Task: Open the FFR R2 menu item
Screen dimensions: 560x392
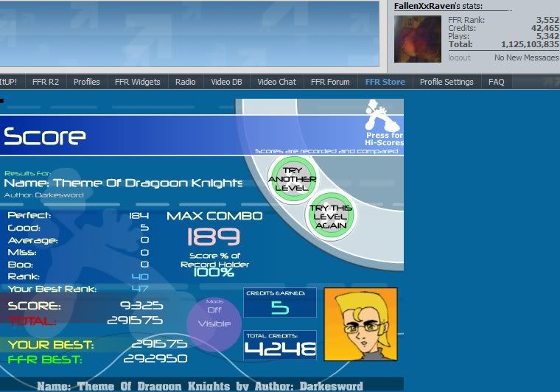Action: (x=44, y=82)
